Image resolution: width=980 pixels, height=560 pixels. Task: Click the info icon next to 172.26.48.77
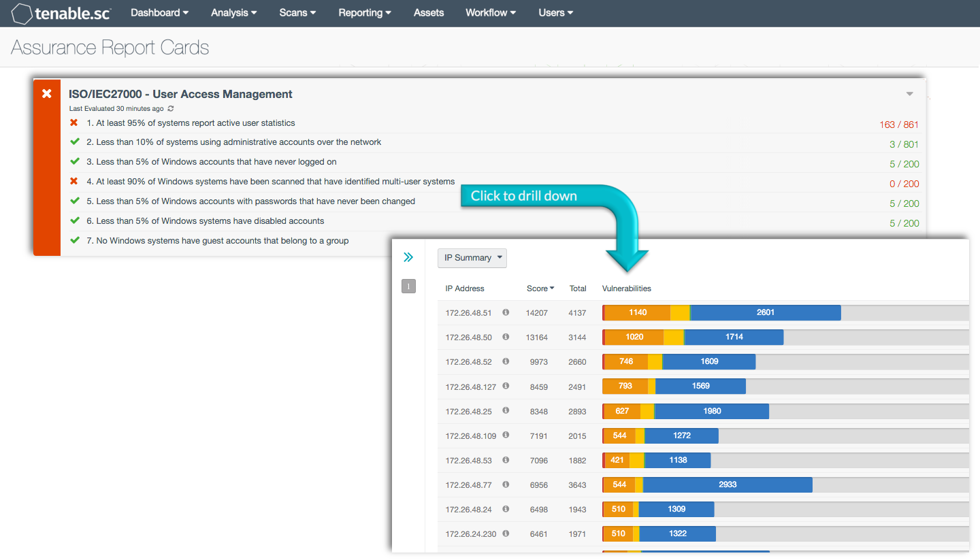[506, 484]
